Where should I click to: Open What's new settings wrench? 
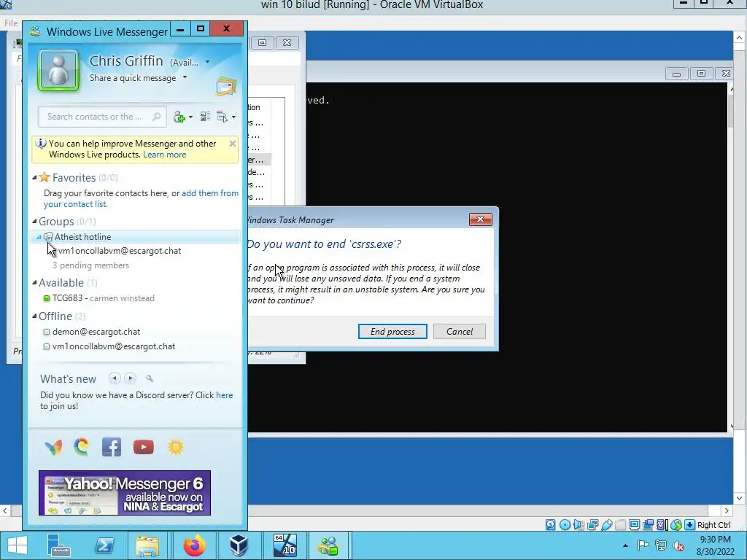150,378
